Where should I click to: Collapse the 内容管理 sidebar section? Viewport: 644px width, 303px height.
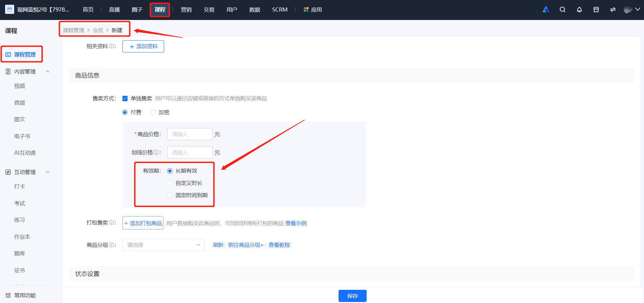pyautogui.click(x=48, y=71)
